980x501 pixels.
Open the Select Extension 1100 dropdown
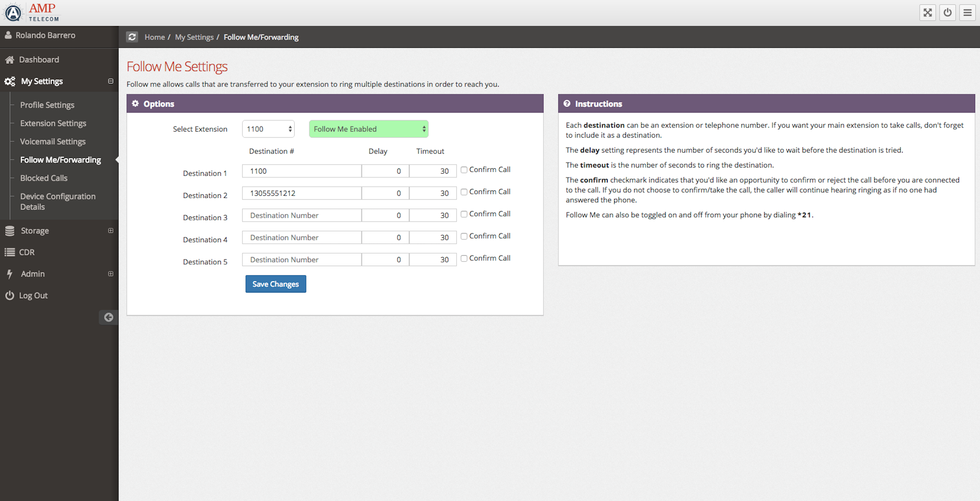(x=268, y=129)
